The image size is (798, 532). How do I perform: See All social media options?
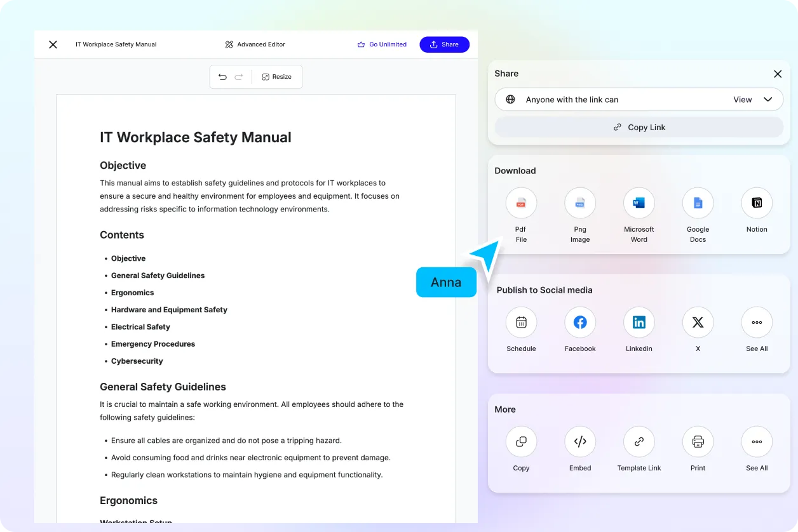tap(756, 323)
